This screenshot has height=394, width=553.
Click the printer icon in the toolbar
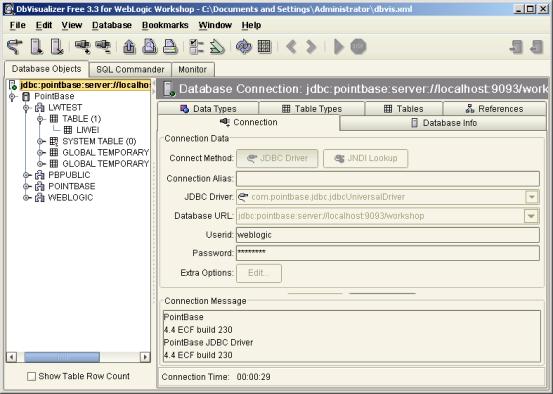(x=170, y=47)
